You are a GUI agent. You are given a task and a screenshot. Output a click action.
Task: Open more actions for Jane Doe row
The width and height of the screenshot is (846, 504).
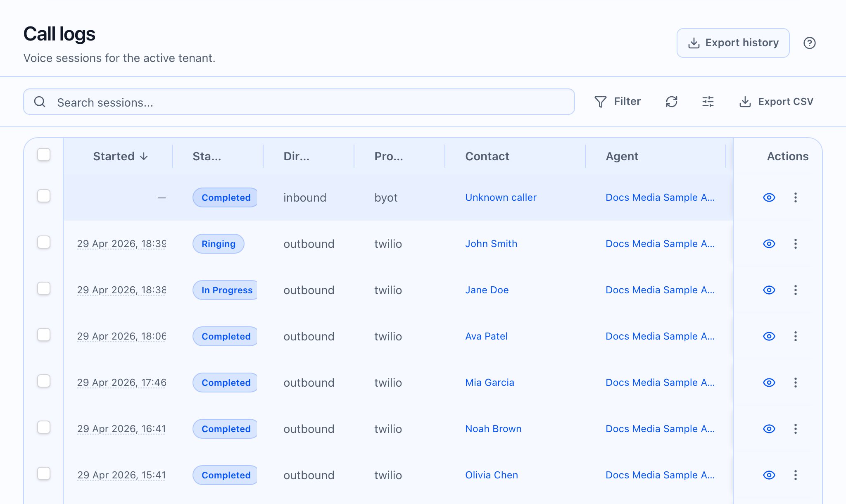pyautogui.click(x=795, y=290)
